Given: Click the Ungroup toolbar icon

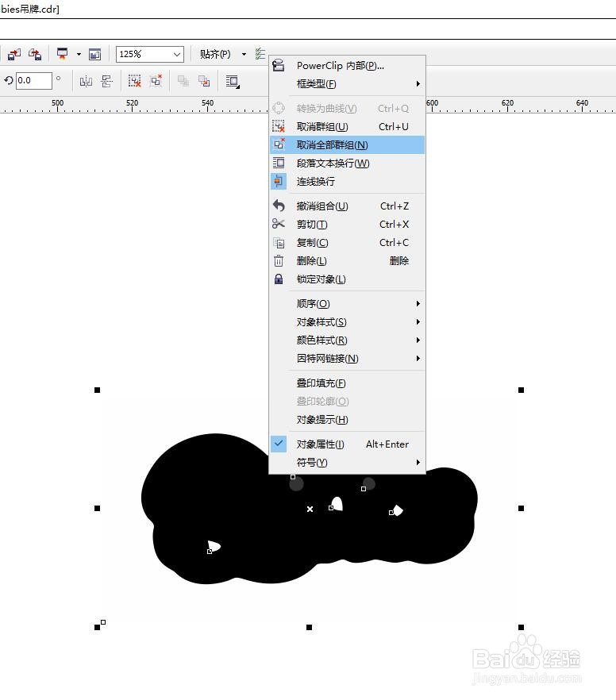Looking at the screenshot, I should tap(134, 81).
